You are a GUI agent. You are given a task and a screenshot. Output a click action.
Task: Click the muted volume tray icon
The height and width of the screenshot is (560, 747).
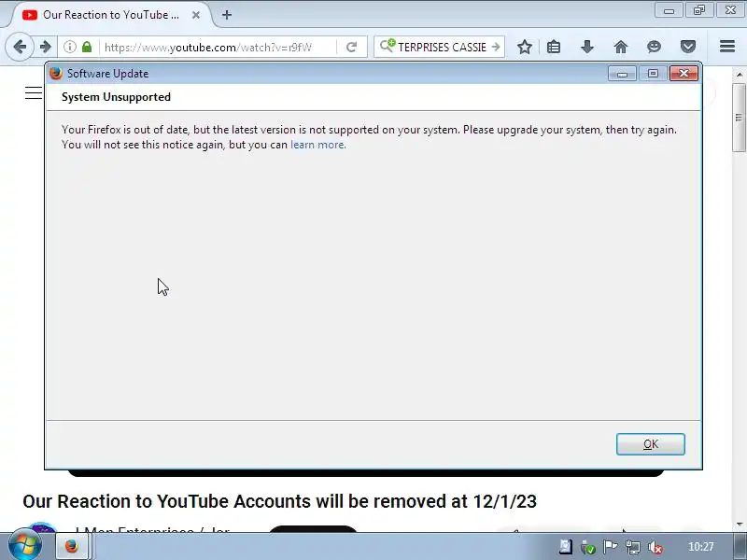[656, 547]
